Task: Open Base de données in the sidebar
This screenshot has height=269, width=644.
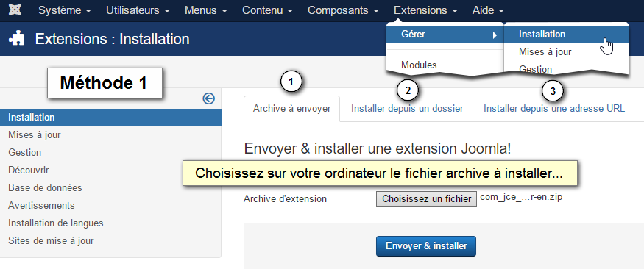Action: point(45,188)
